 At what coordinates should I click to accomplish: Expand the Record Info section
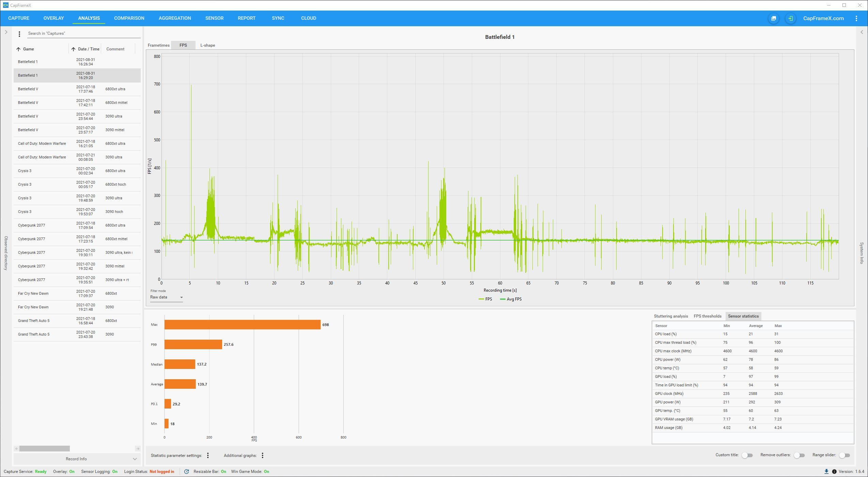coord(77,459)
